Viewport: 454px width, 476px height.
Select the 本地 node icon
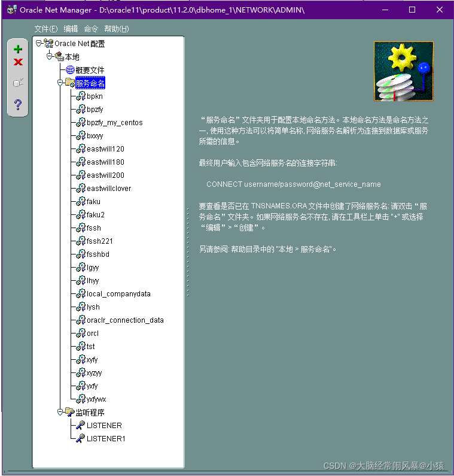pyautogui.click(x=59, y=56)
